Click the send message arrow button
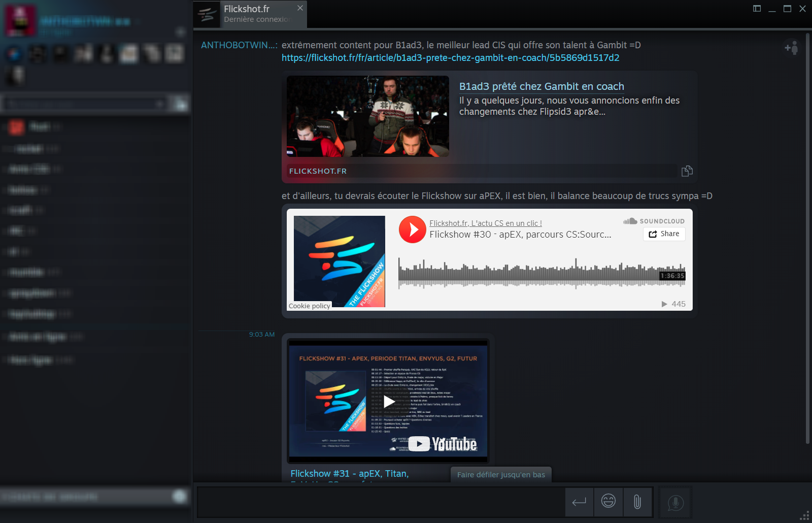The height and width of the screenshot is (523, 812). click(x=579, y=502)
